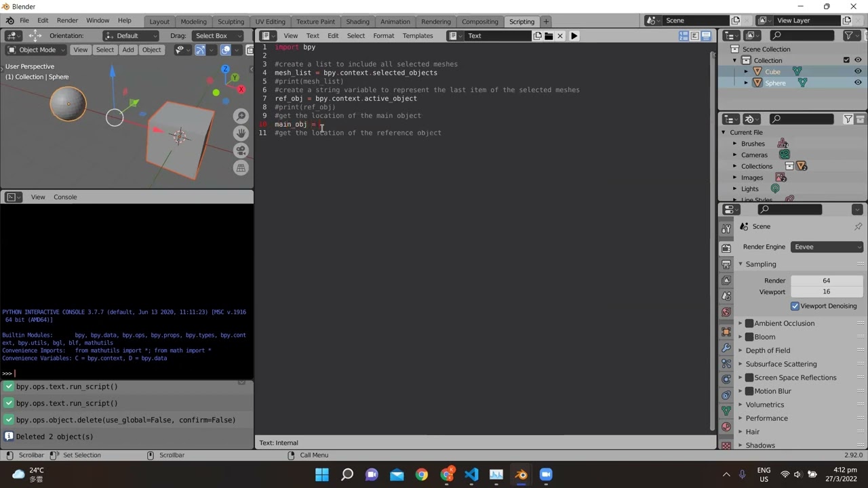
Task: Toggle camera view gizmo in viewport
Action: [241, 150]
